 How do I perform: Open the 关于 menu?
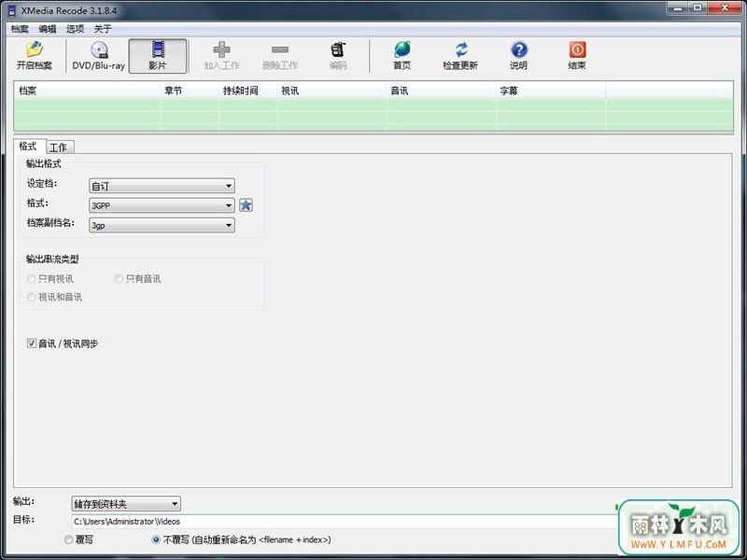103,29
